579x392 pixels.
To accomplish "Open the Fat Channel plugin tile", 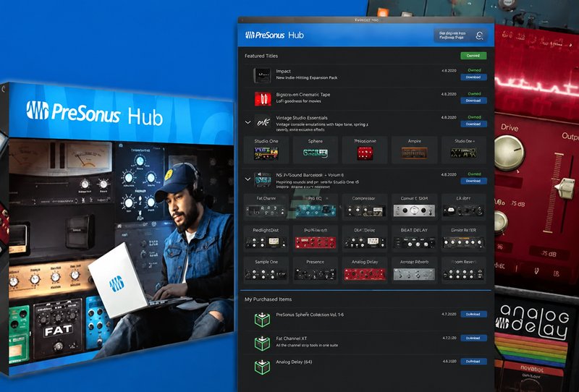I will [x=266, y=207].
